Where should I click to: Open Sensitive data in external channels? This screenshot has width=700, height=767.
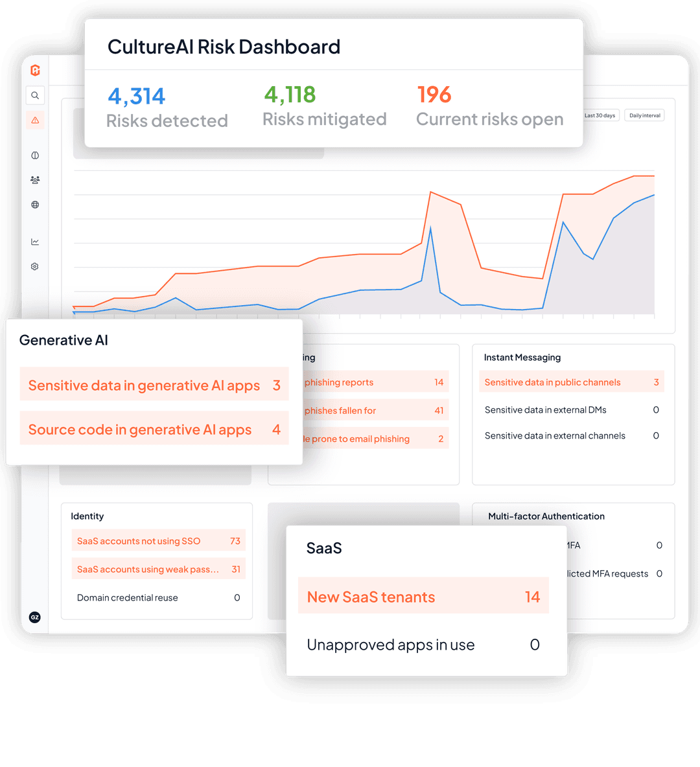(x=572, y=435)
